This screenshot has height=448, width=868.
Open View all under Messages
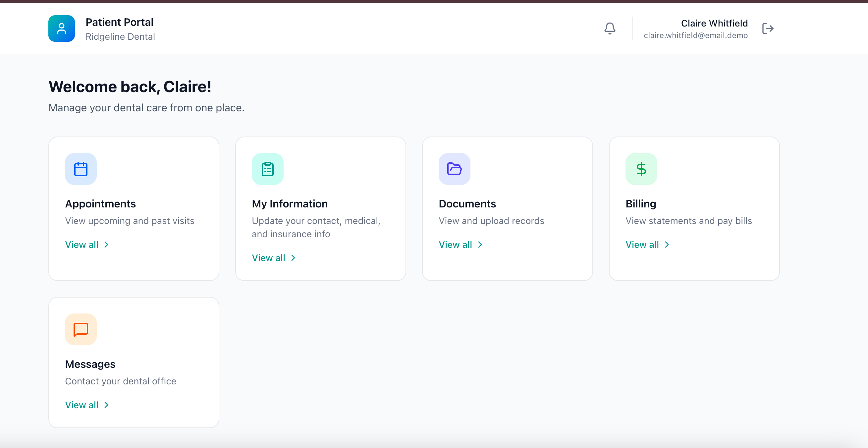click(82, 405)
